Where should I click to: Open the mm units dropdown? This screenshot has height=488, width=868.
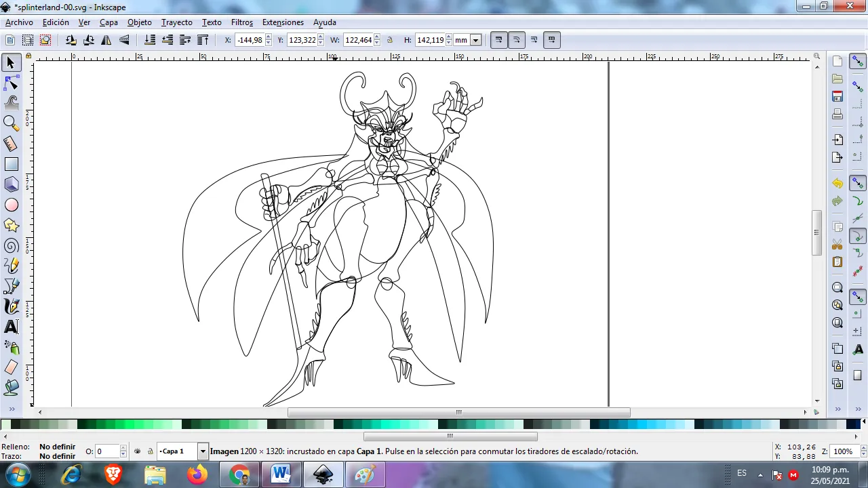[475, 40]
